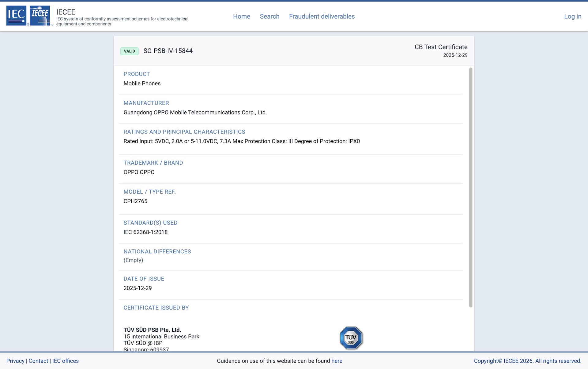588x369 pixels.
Task: Click the IECEE site title text
Action: (66, 12)
